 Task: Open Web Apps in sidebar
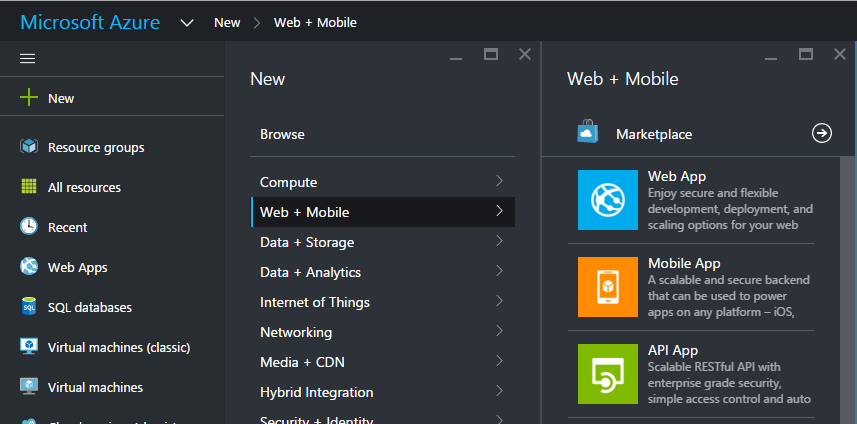pyautogui.click(x=78, y=268)
